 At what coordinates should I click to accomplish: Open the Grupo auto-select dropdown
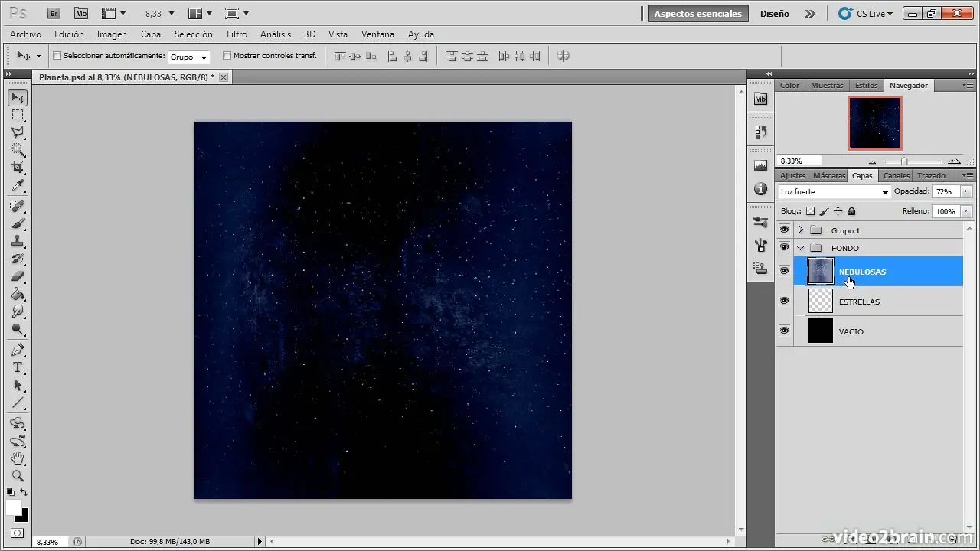click(189, 57)
